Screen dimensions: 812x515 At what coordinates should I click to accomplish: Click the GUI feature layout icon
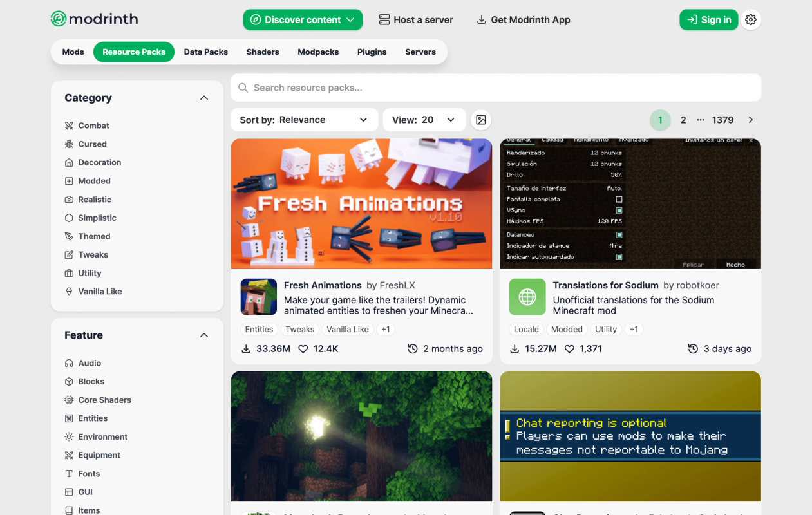(69, 492)
